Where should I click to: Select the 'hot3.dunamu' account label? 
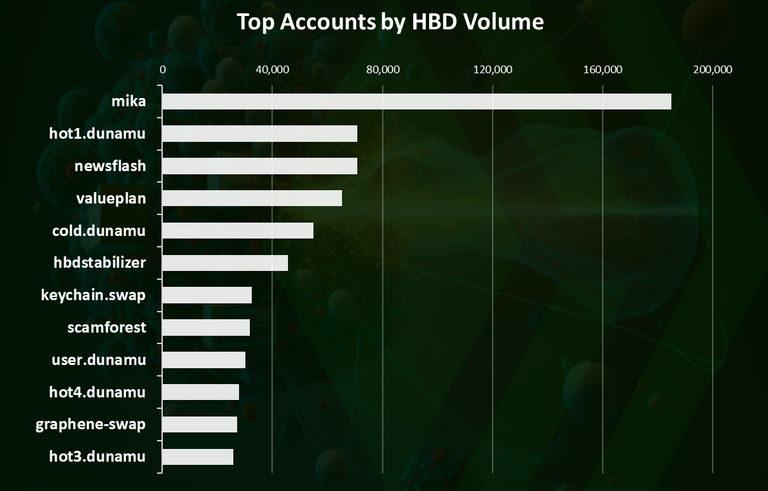click(x=97, y=457)
